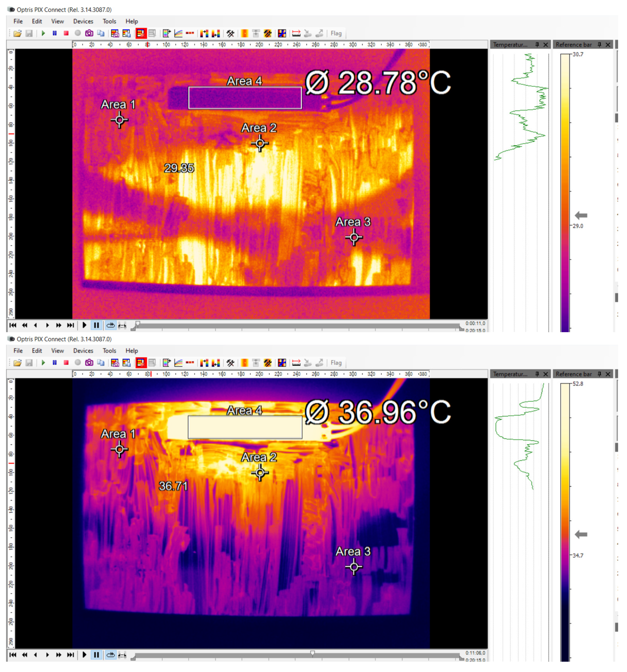The width and height of the screenshot is (627, 672).
Task: Click the ruler measurement icon in bottom window toolbar
Action: click(296, 362)
